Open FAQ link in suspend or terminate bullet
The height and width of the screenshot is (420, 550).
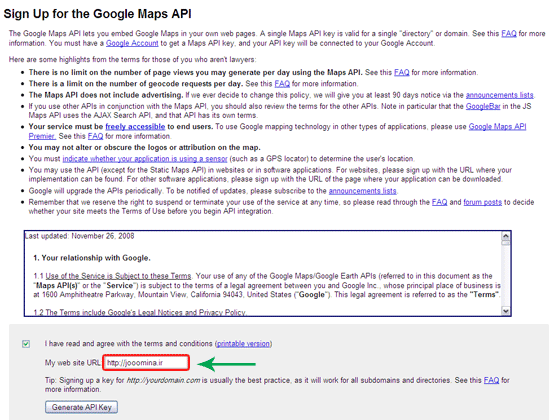click(x=439, y=202)
